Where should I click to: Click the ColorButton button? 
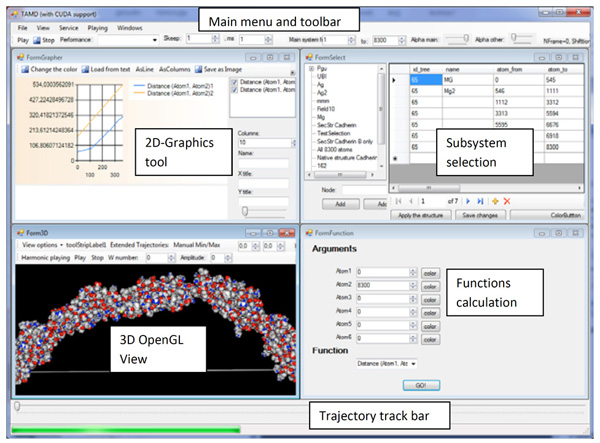coord(547,215)
